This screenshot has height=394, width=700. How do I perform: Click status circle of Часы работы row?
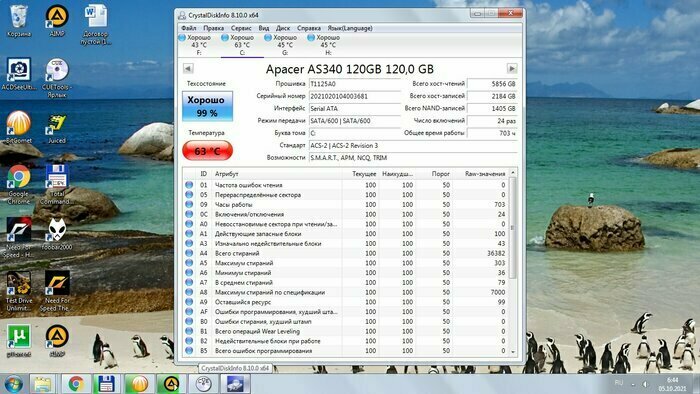(189, 204)
